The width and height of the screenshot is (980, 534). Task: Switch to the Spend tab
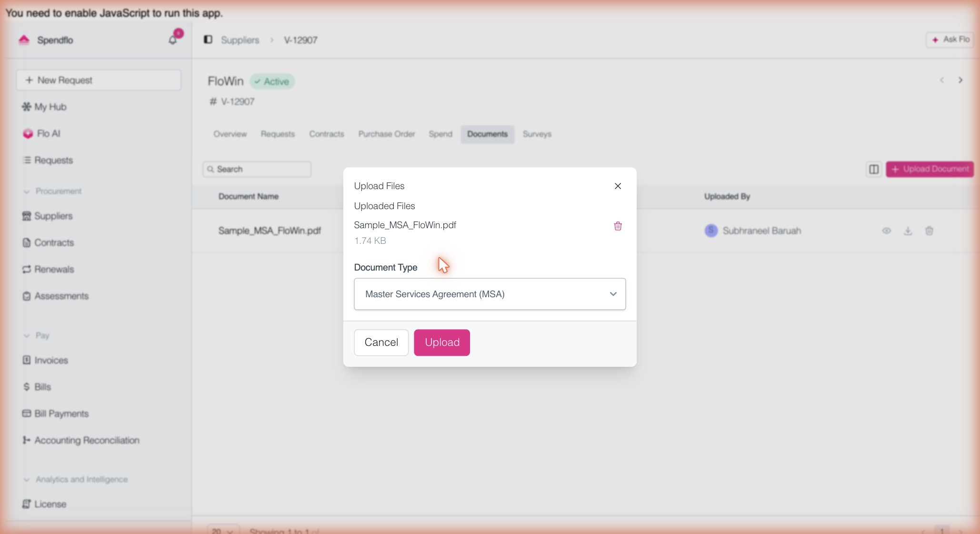click(x=440, y=134)
